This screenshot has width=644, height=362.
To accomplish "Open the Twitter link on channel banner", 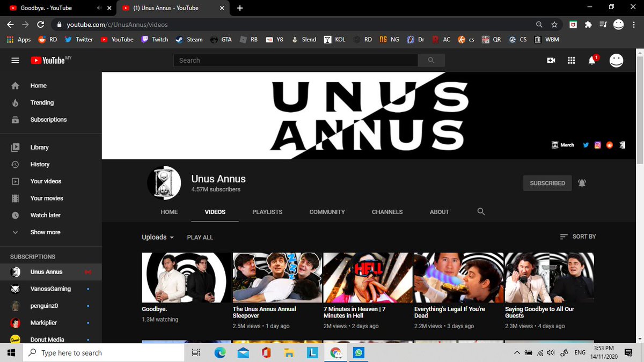I will click(x=586, y=145).
